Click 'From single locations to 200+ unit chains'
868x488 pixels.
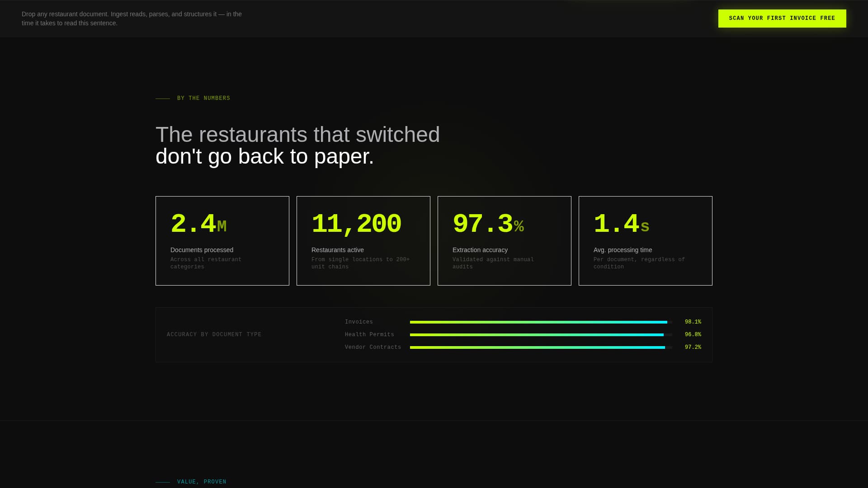pos(360,263)
